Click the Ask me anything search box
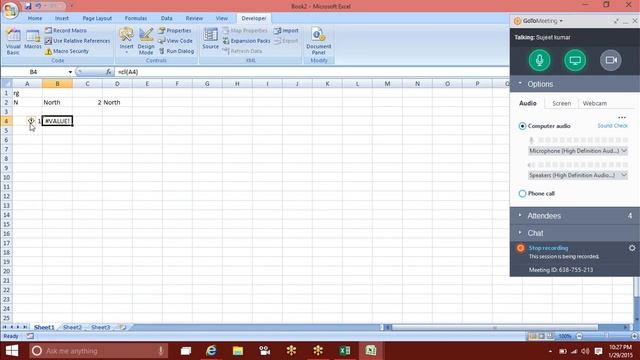The image size is (640, 360). pos(98,351)
